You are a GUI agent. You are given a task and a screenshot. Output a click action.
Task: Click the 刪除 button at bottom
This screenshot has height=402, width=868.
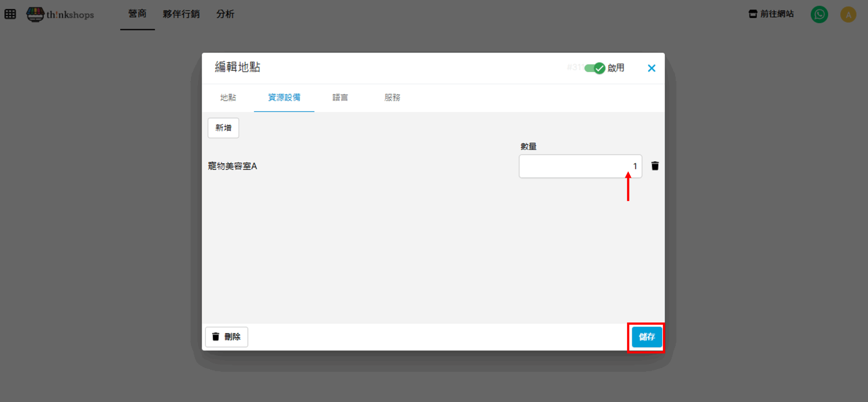pos(226,337)
